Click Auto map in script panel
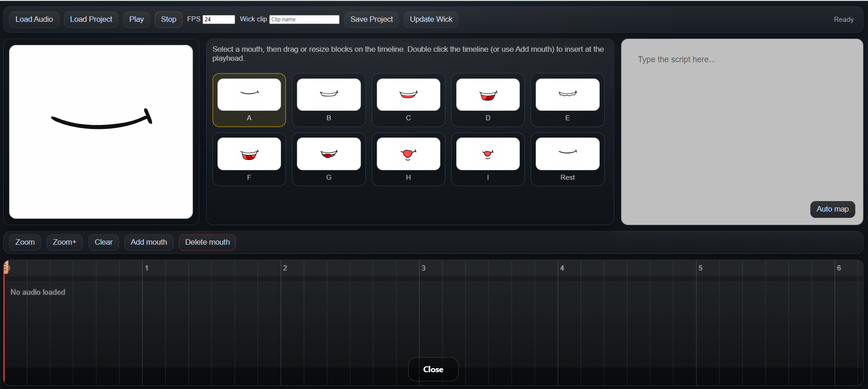 tap(832, 209)
